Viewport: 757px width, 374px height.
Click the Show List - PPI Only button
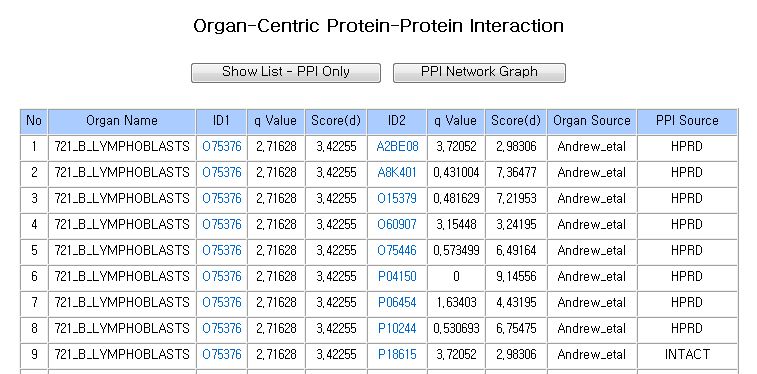(285, 73)
